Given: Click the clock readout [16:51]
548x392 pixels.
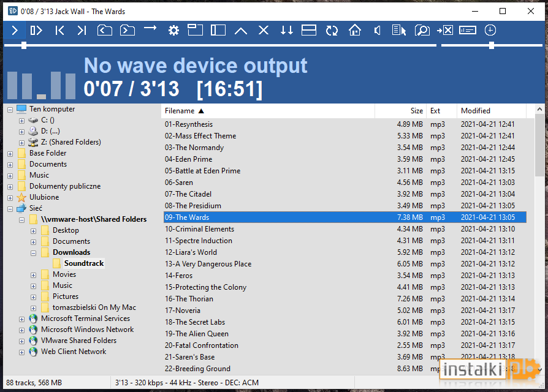Looking at the screenshot, I should pos(230,89).
